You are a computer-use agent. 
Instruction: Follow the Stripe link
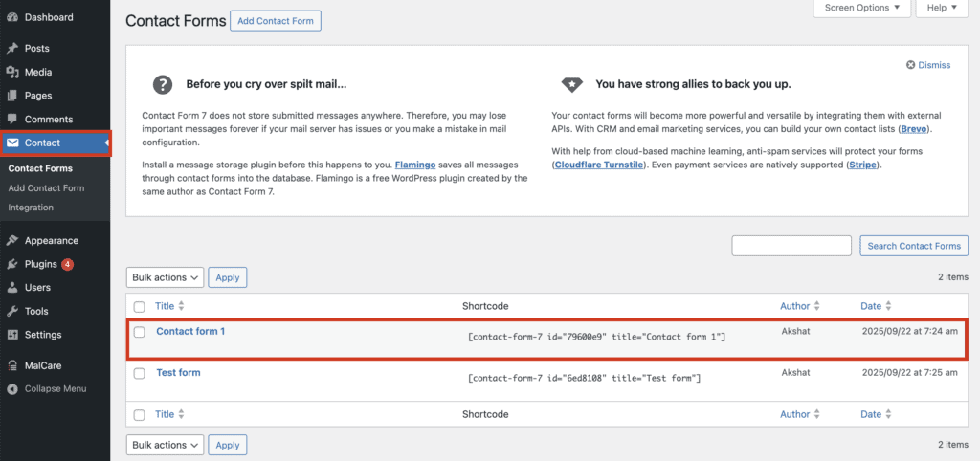862,165
